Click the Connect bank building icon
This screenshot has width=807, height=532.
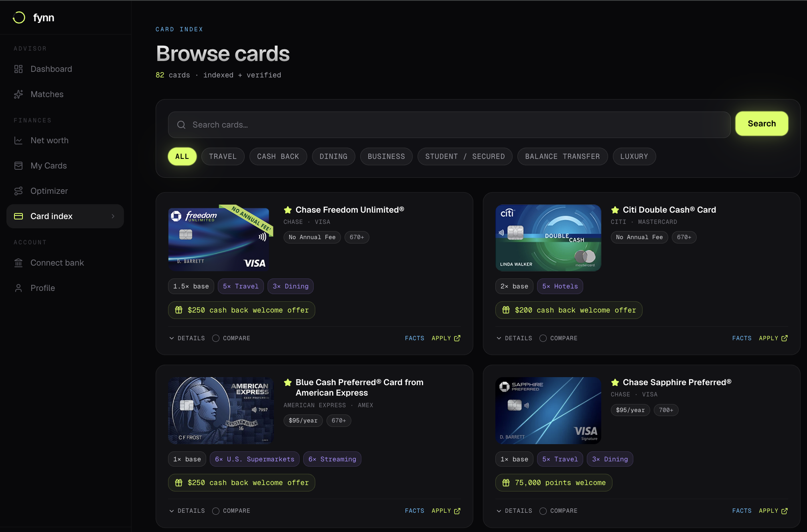[x=18, y=263]
